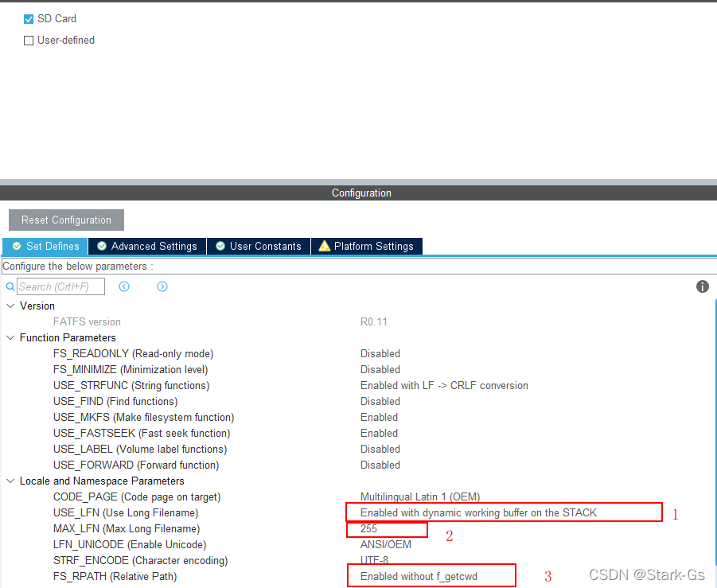Click the Set Defines green check icon
This screenshot has height=588, width=717.
(17, 246)
